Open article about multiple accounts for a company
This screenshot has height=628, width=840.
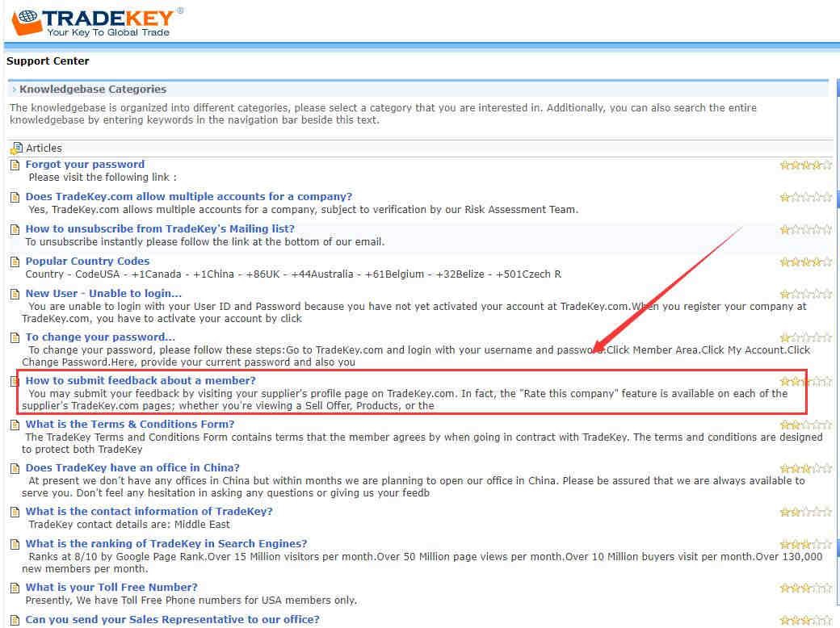pos(189,196)
